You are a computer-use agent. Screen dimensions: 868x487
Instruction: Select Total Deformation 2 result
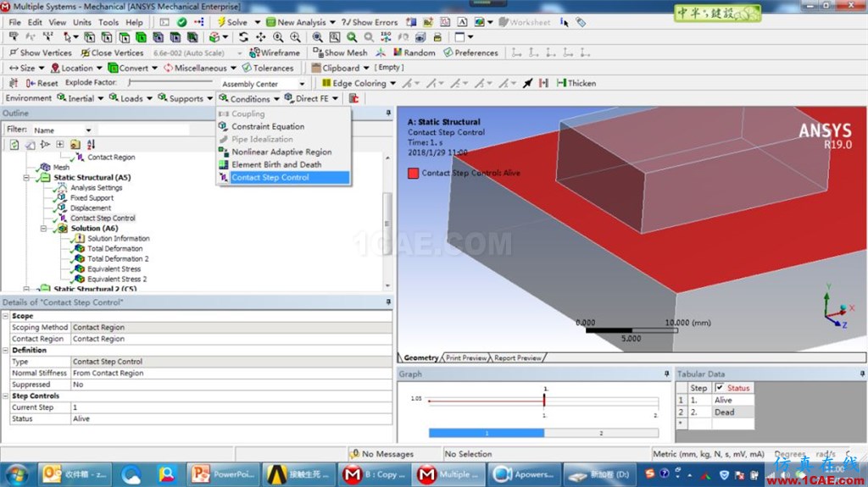[x=117, y=258]
